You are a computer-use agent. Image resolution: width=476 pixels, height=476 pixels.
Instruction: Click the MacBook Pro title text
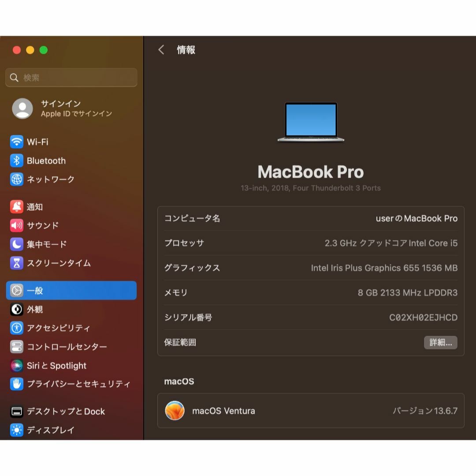coord(311,172)
